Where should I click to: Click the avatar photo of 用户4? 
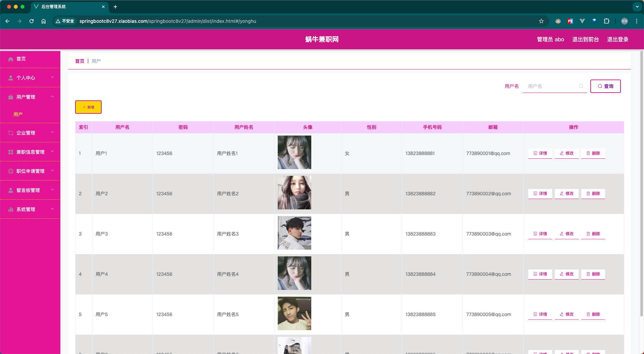pyautogui.click(x=294, y=273)
